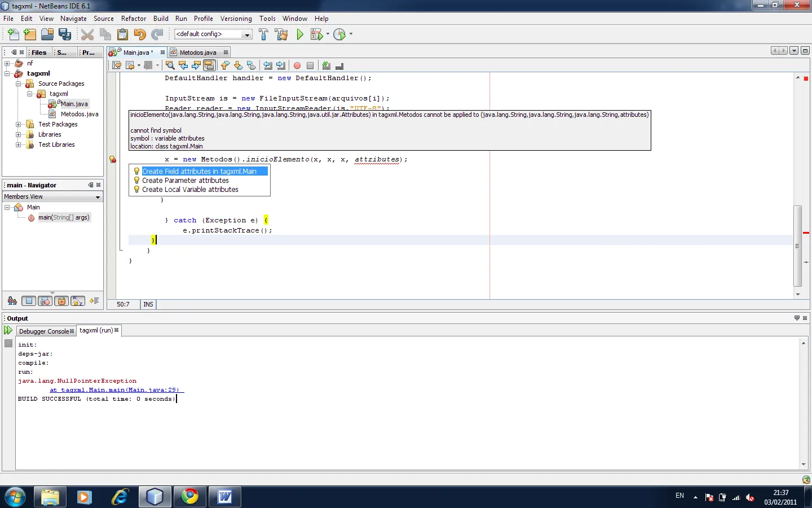Open Word from the Windows taskbar
The image size is (812, 508).
coord(225,497)
